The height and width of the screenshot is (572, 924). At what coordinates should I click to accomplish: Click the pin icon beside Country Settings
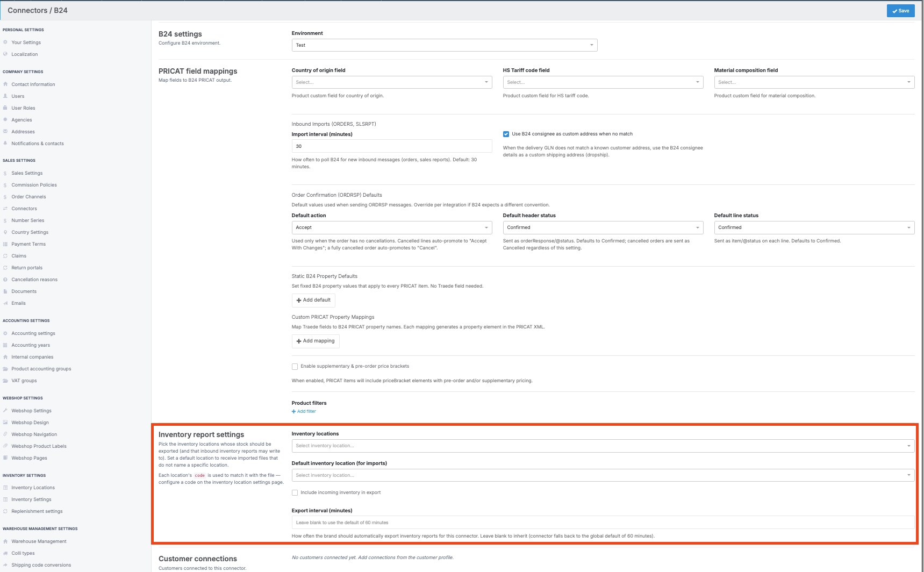[5, 232]
